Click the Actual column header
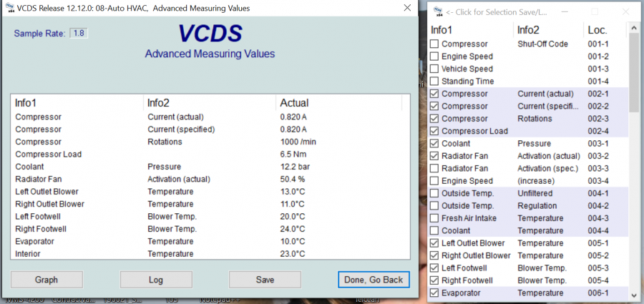Screen dimensions: 644x304 pos(294,103)
